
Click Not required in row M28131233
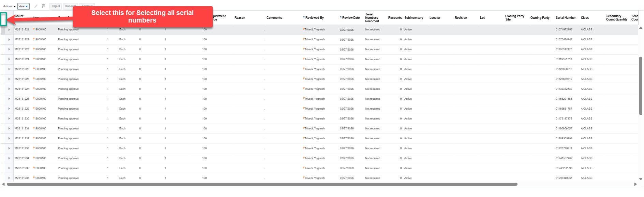pos(373,149)
